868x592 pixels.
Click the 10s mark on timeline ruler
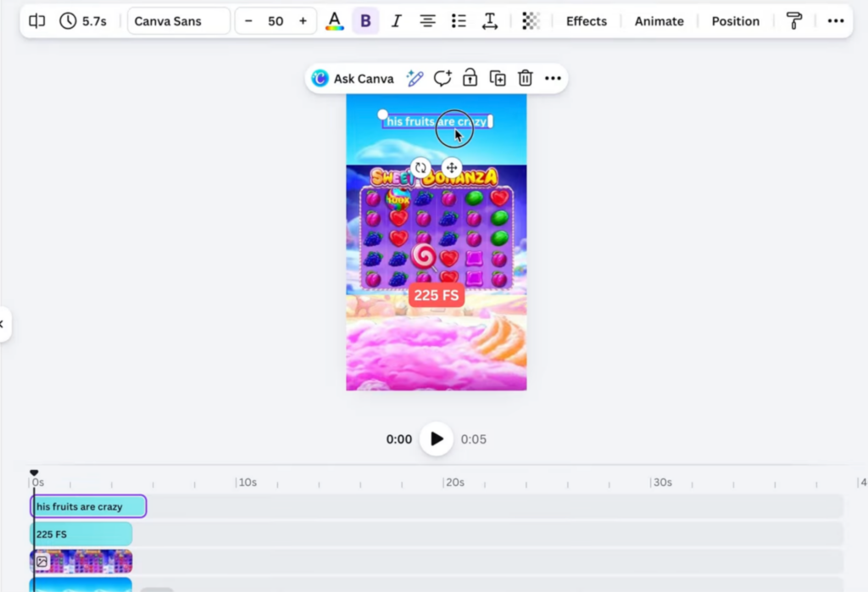click(x=247, y=483)
